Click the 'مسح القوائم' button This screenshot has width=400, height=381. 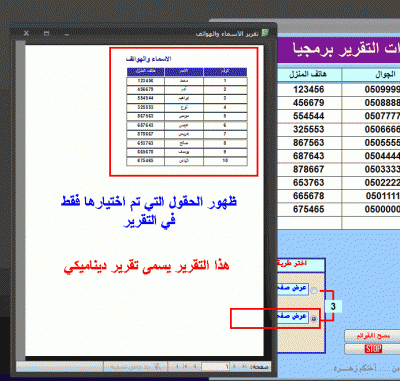coord(373,336)
